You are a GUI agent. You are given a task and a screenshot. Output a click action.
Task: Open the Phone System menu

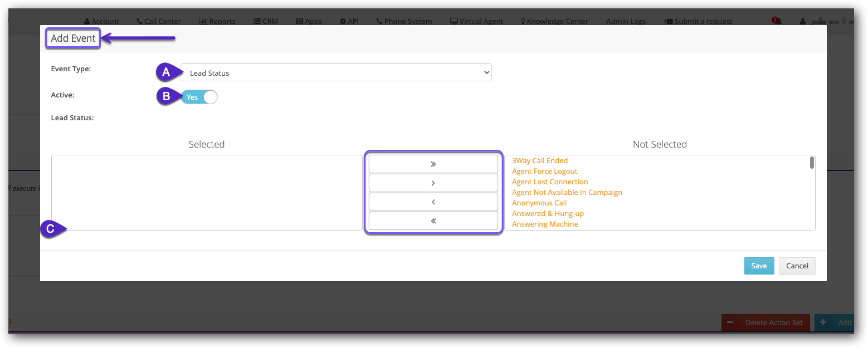pos(404,21)
